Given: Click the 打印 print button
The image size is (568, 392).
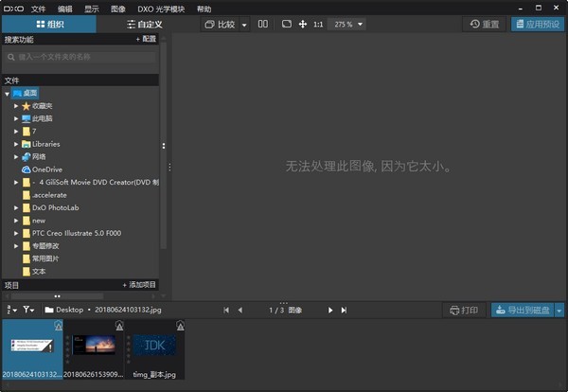Looking at the screenshot, I should point(464,311).
